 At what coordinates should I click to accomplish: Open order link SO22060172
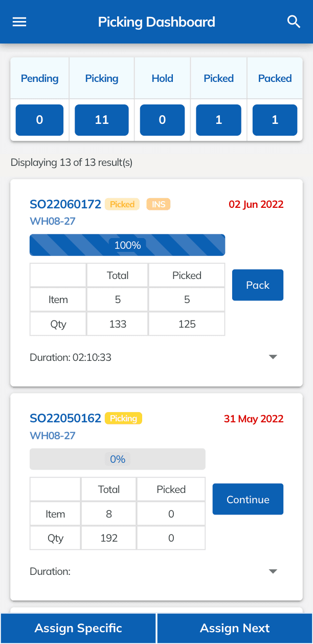coord(65,204)
